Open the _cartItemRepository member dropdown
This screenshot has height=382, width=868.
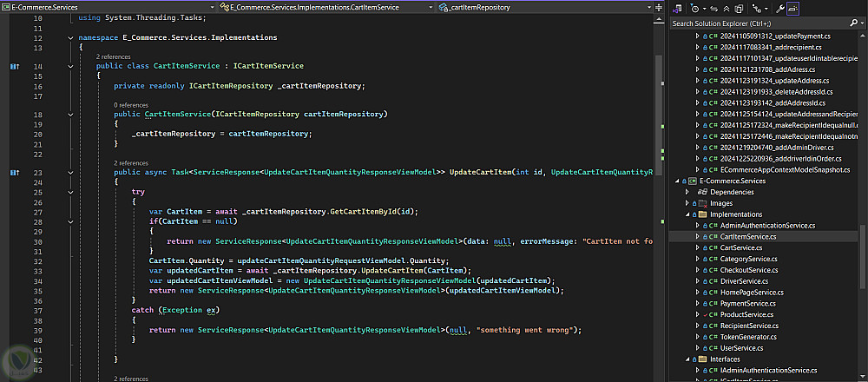tap(649, 8)
